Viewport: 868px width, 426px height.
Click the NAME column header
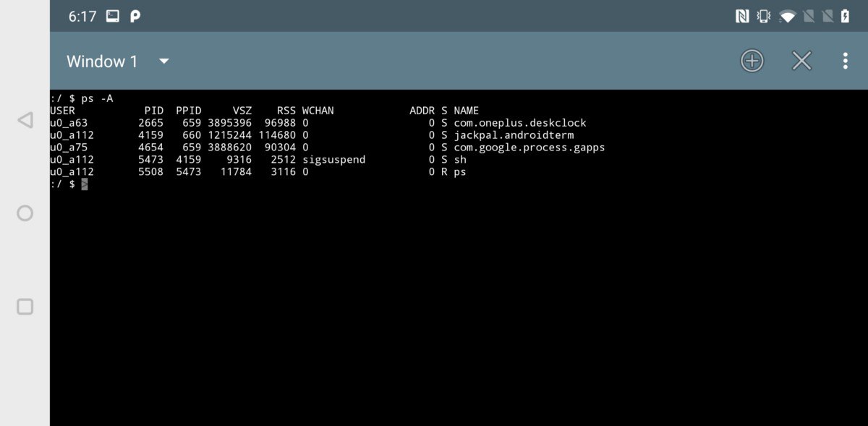pos(467,111)
